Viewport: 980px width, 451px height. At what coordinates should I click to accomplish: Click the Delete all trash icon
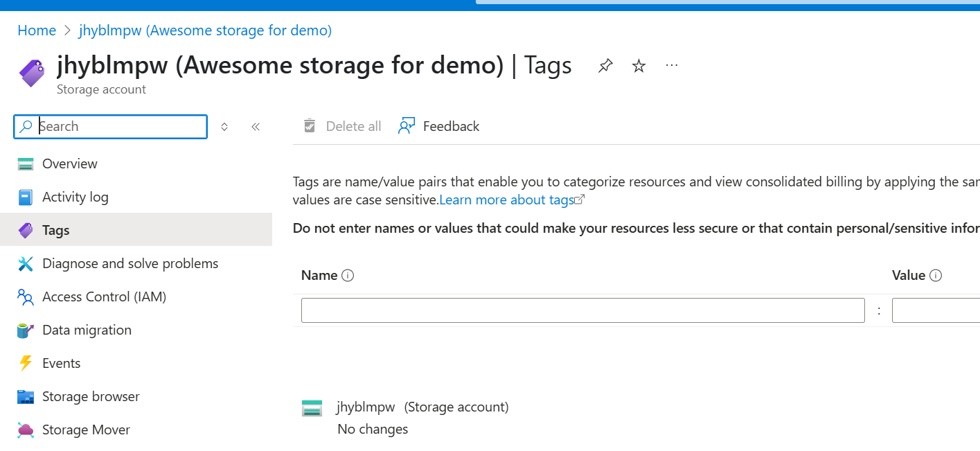310,126
